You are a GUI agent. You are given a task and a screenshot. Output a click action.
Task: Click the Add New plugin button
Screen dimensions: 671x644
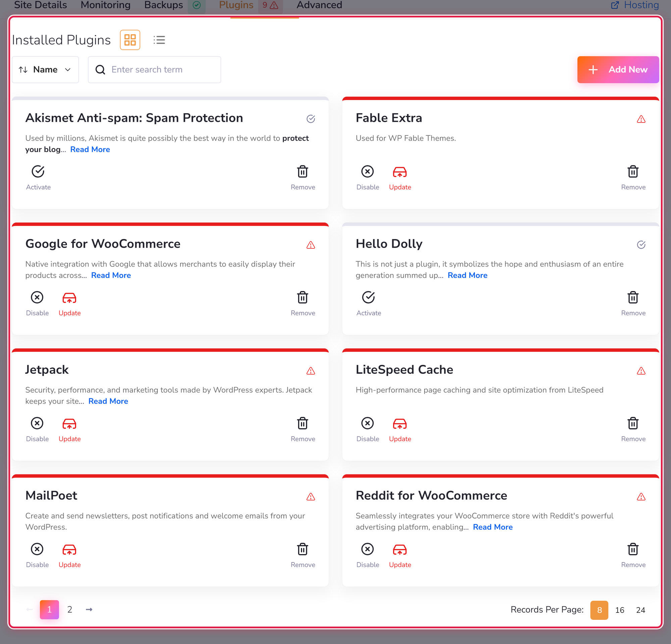coord(618,69)
